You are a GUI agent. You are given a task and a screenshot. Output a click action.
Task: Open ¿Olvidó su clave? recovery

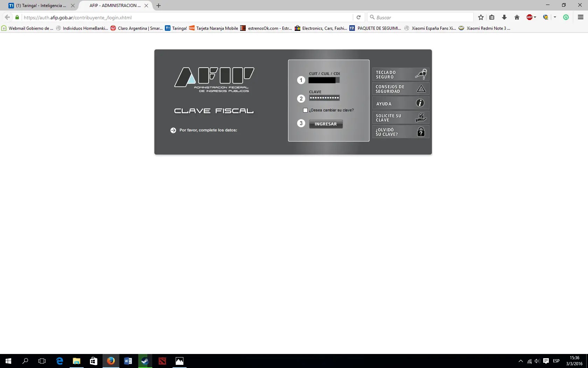point(401,132)
